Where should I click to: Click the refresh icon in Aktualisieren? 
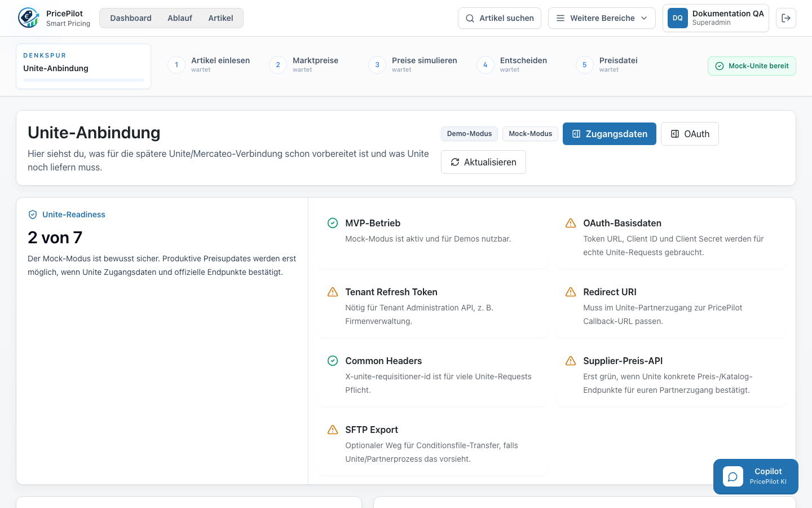coord(455,162)
